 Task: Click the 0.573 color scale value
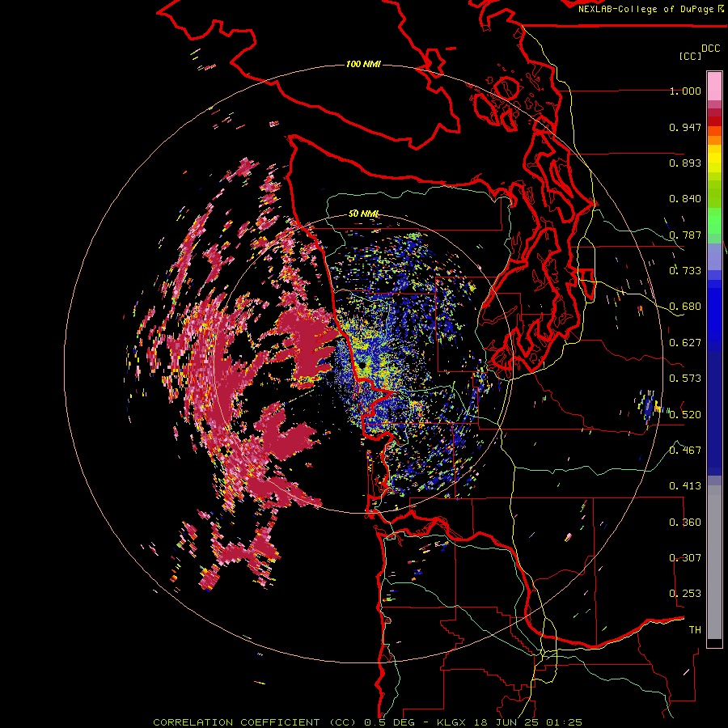pyautogui.click(x=685, y=379)
